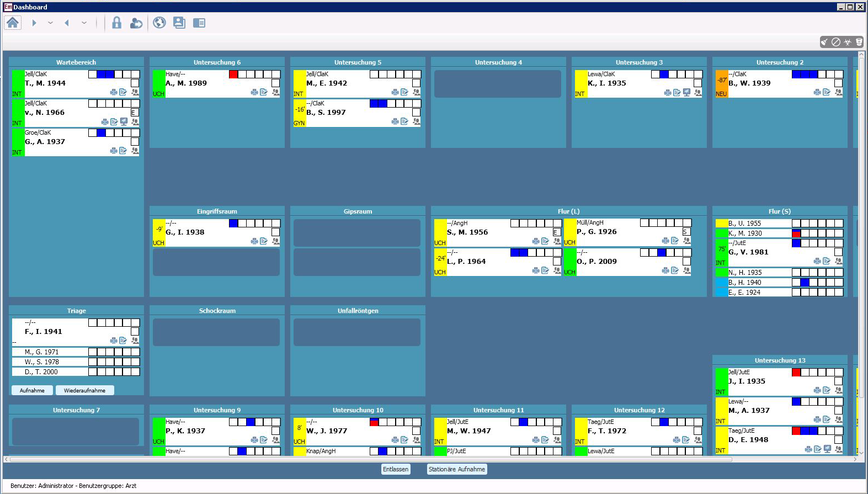Open dropdown arrow next to forward button
This screenshot has width=868, height=494.
coord(51,23)
